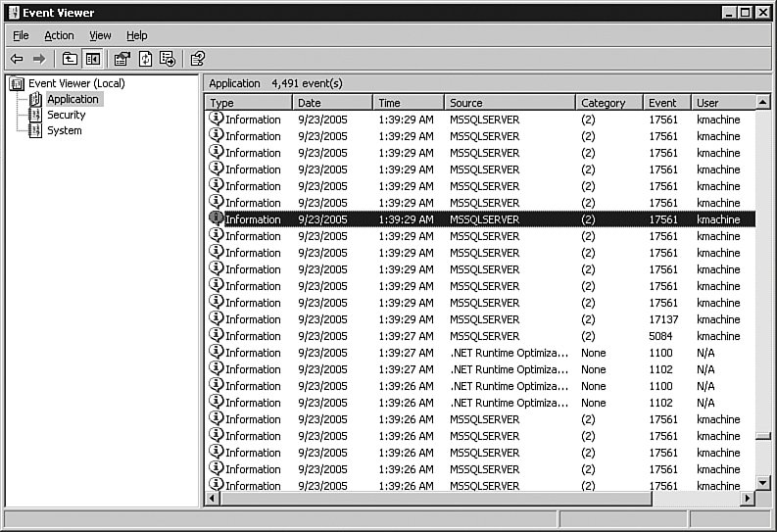The height and width of the screenshot is (532, 777).
Task: Click the Back arrow toolbar icon
Action: click(x=17, y=59)
